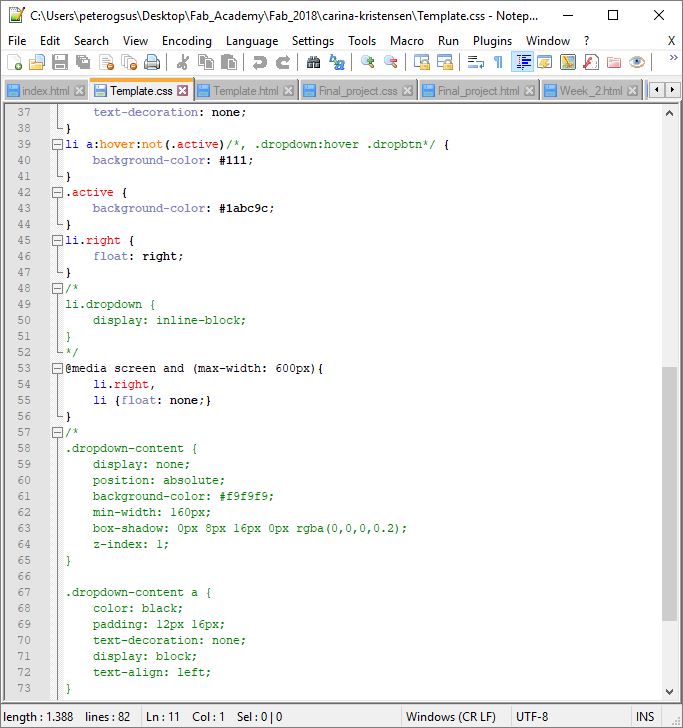Toggle the indent guide button
The width and height of the screenshot is (683, 728).
pos(522,62)
